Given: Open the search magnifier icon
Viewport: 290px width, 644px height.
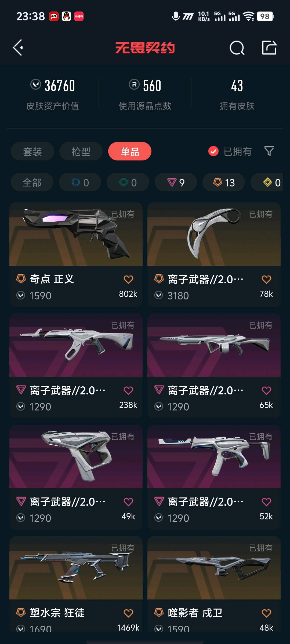Looking at the screenshot, I should [237, 48].
